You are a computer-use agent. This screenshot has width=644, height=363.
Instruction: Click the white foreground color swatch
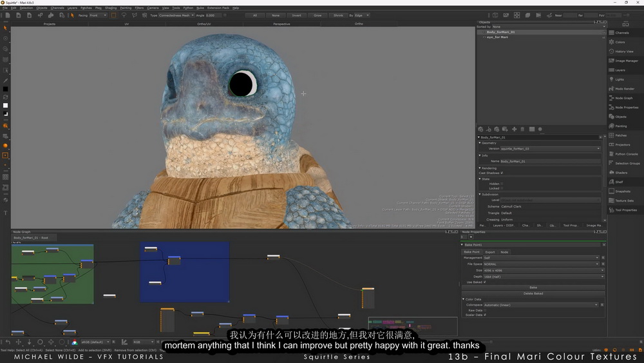5,106
